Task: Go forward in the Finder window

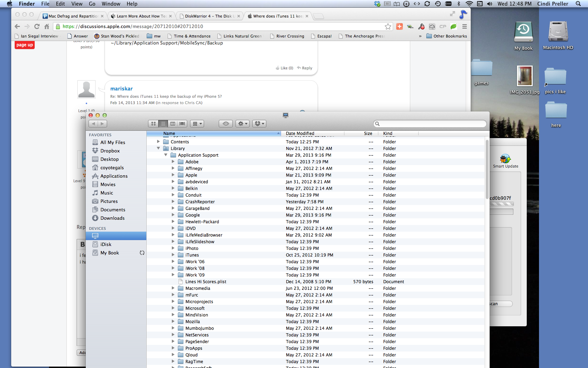Action: pyautogui.click(x=102, y=124)
